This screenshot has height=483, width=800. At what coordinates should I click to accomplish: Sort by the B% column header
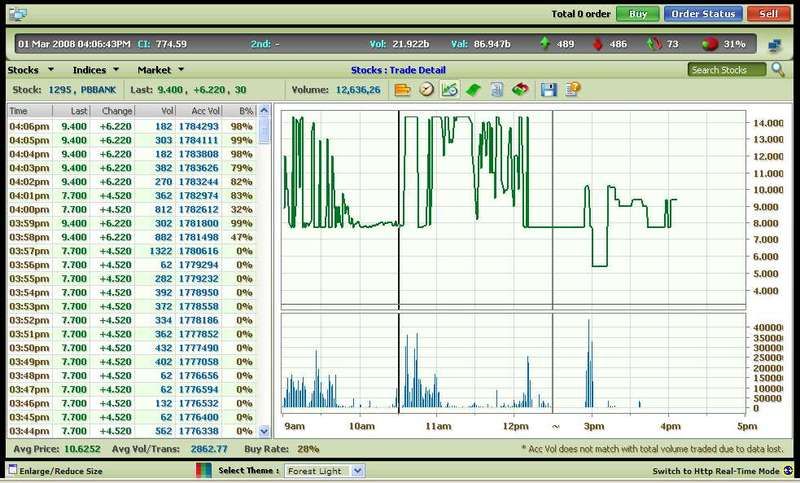(239, 111)
